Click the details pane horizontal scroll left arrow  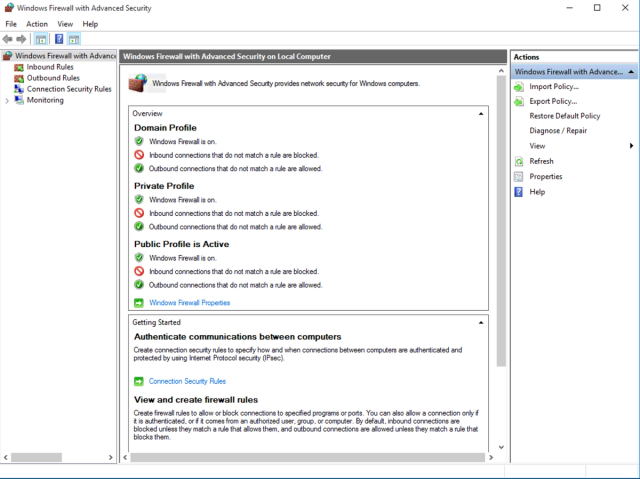tap(125, 457)
